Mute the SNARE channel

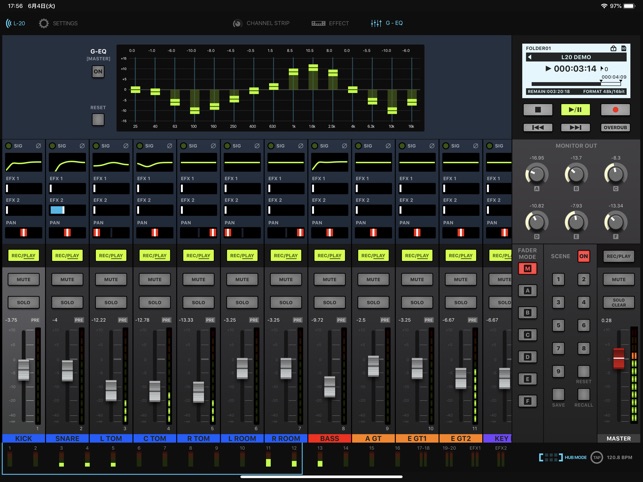[67, 280]
